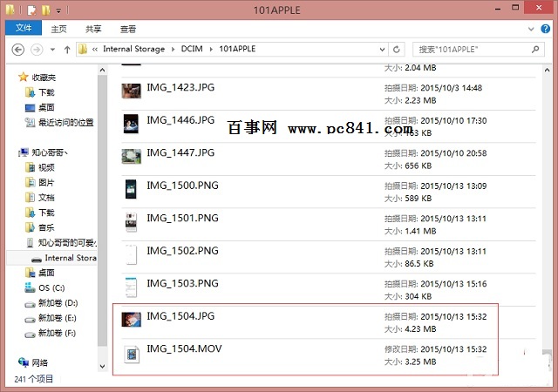
Task: Open the Help question mark icon
Action: [545, 29]
